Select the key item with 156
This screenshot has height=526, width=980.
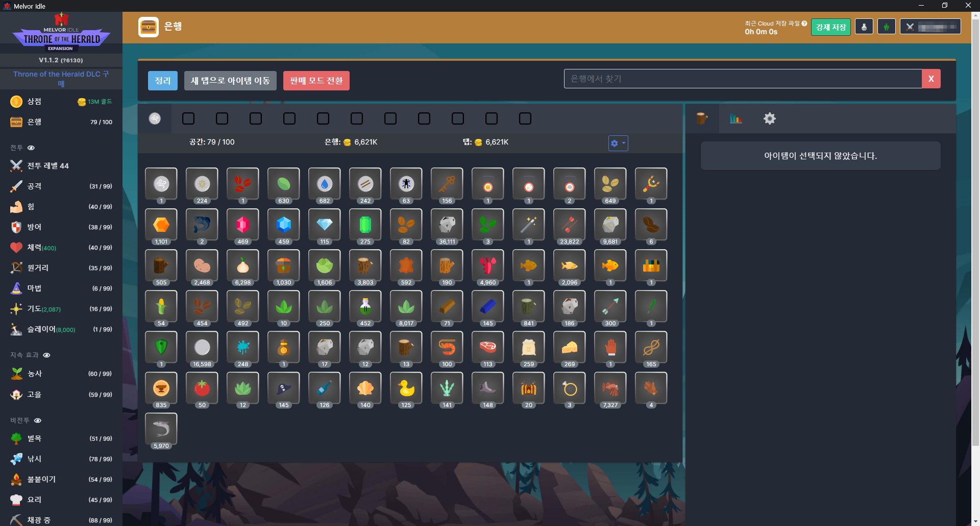[447, 184]
